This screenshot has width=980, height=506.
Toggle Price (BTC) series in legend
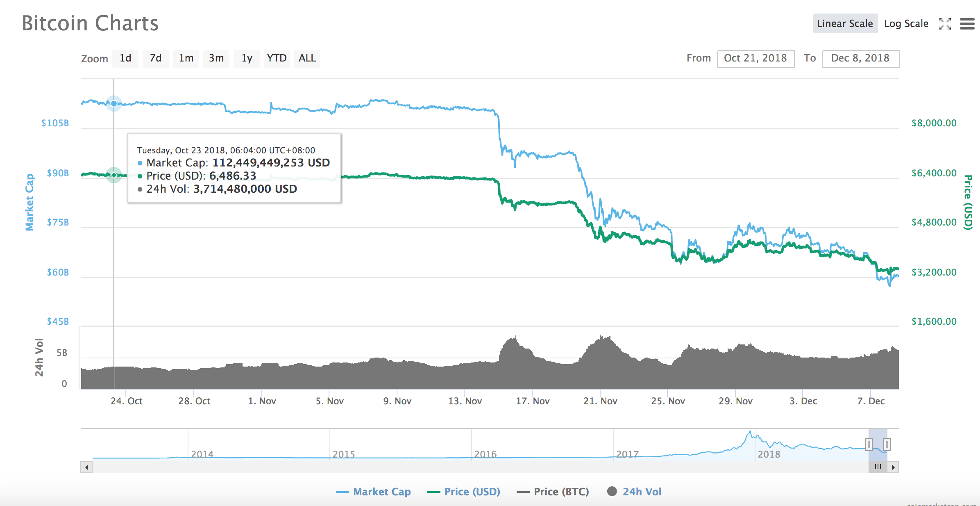pyautogui.click(x=553, y=492)
